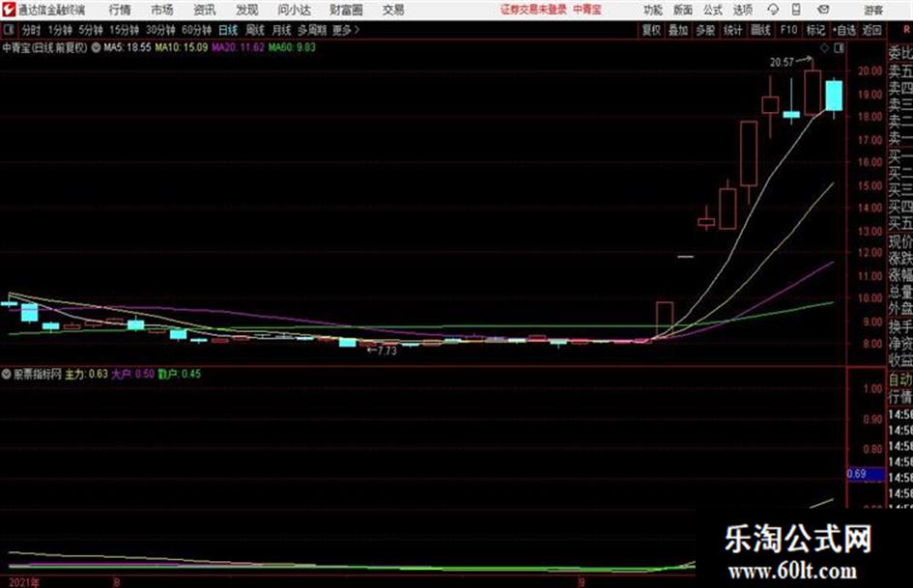Viewport: 913px width, 588px height.
Task: Click the 20.00 price axis label
Action: tap(870, 71)
